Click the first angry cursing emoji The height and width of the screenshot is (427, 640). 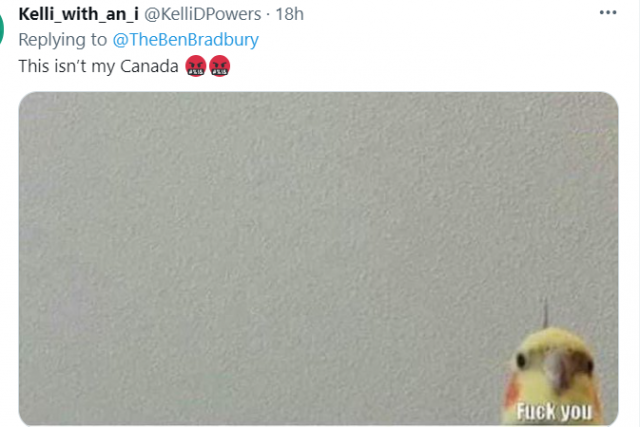coord(196,66)
